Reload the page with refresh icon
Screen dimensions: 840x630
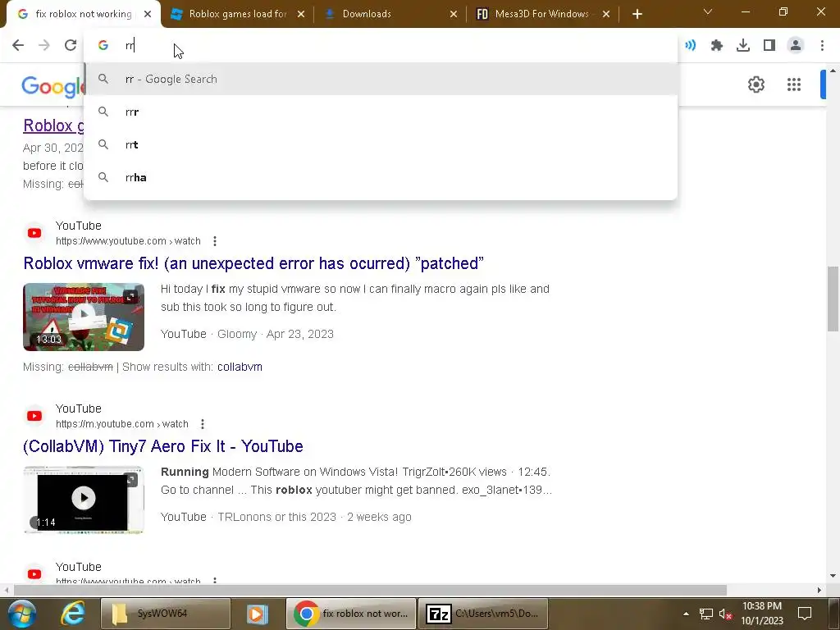coord(71,46)
